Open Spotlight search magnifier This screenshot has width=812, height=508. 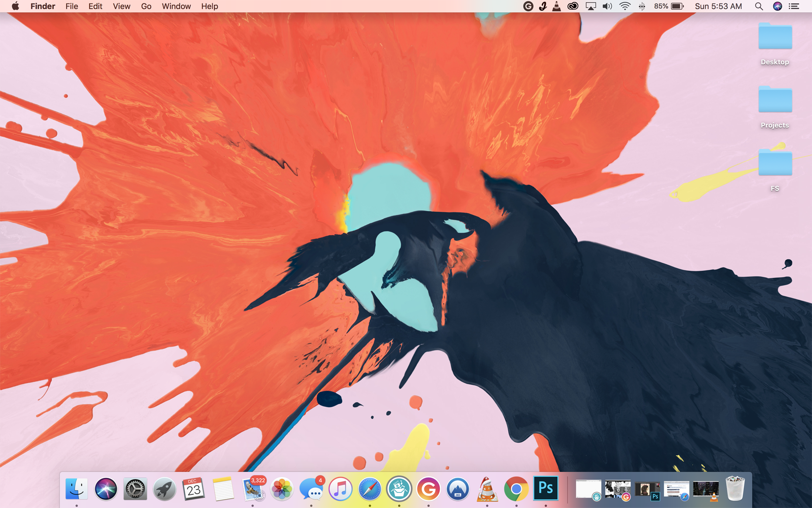(x=759, y=6)
